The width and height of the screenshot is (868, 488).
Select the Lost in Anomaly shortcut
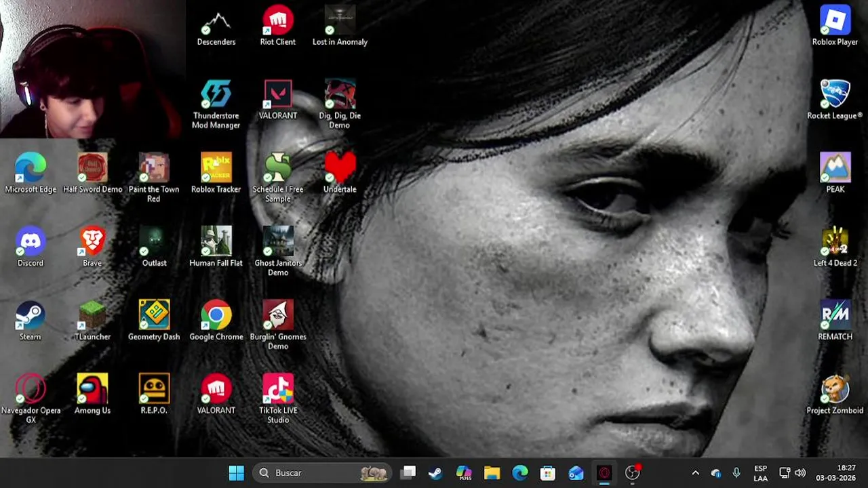(340, 27)
